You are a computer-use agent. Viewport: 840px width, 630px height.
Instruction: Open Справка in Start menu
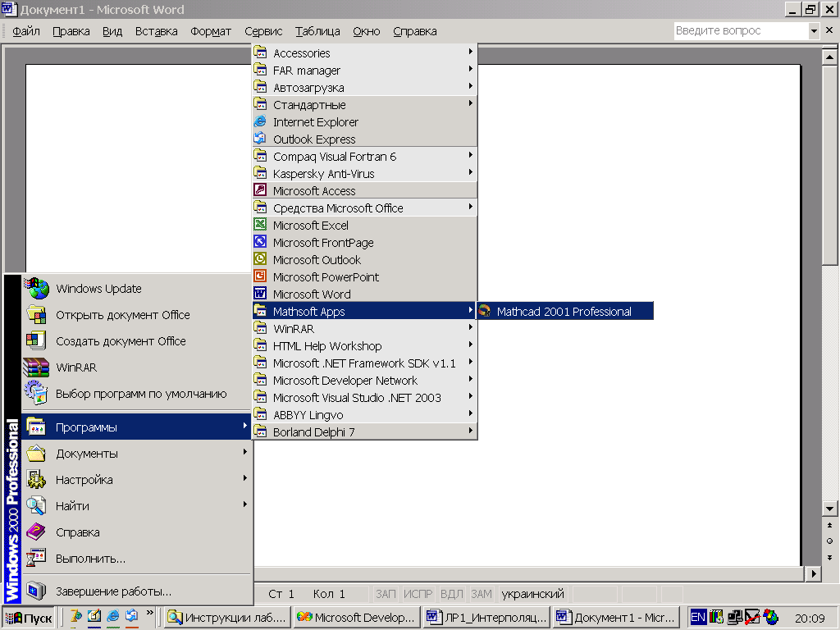point(137,532)
